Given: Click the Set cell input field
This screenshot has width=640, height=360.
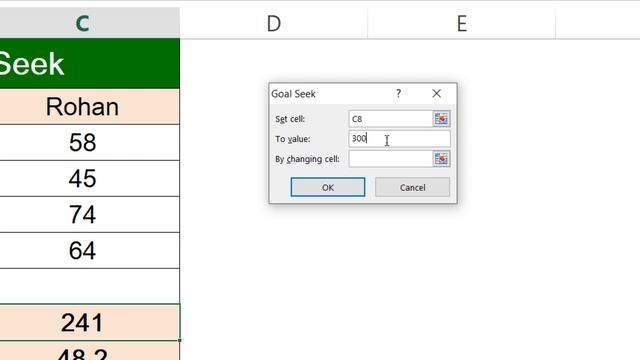Looking at the screenshot, I should pyautogui.click(x=391, y=119).
